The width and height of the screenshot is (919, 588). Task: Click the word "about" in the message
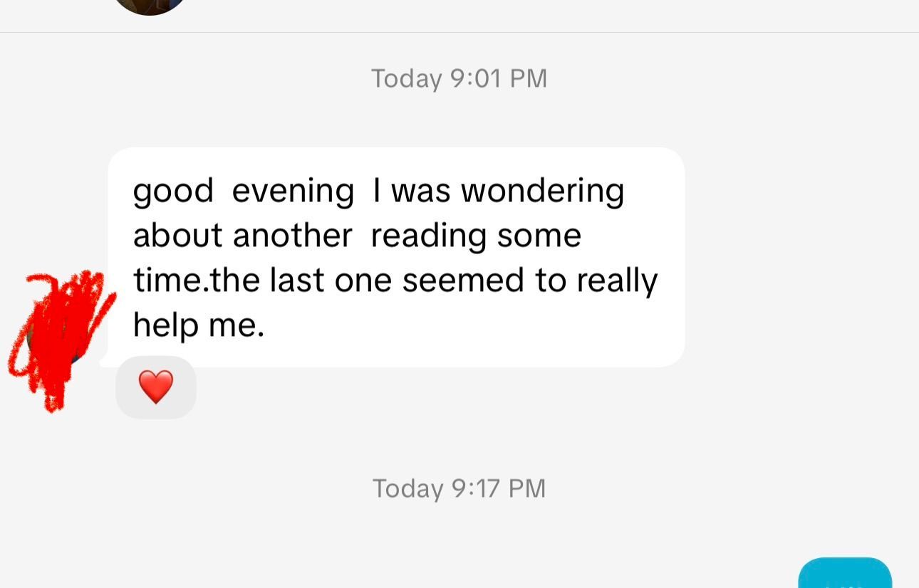tap(177, 236)
